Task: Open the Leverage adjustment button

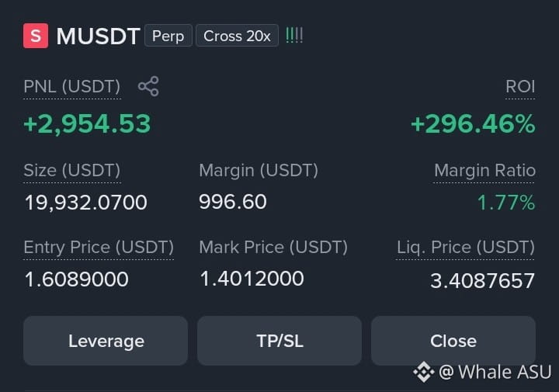Action: (106, 341)
